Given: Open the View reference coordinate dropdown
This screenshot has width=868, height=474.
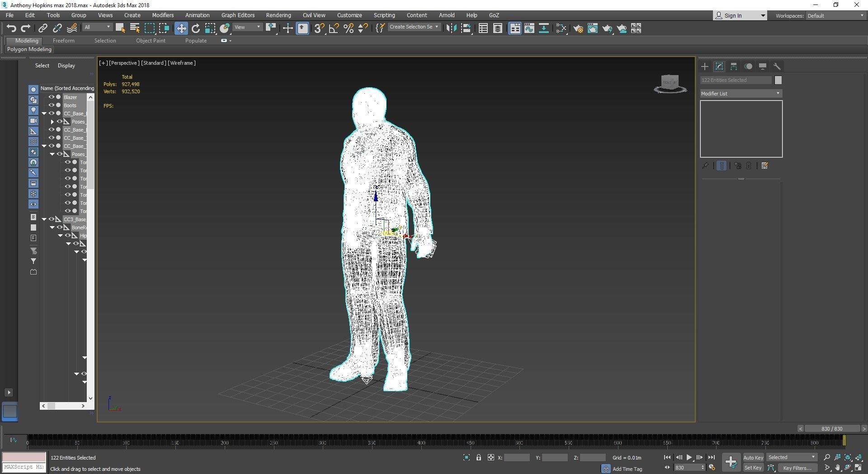Looking at the screenshot, I should [x=248, y=27].
